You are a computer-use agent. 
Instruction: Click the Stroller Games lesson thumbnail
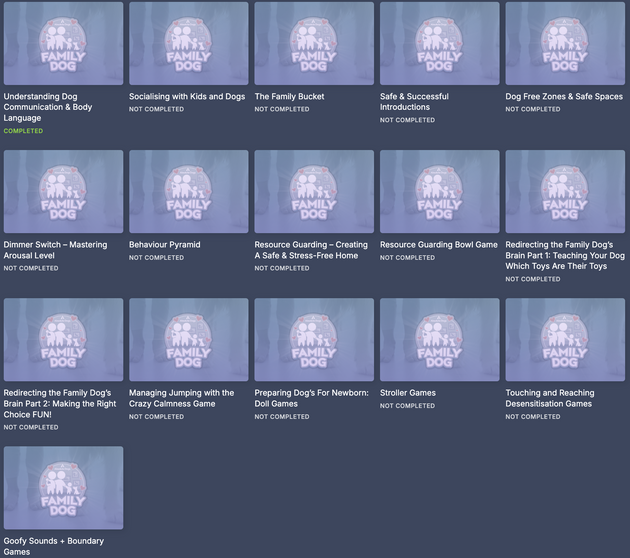click(x=439, y=339)
